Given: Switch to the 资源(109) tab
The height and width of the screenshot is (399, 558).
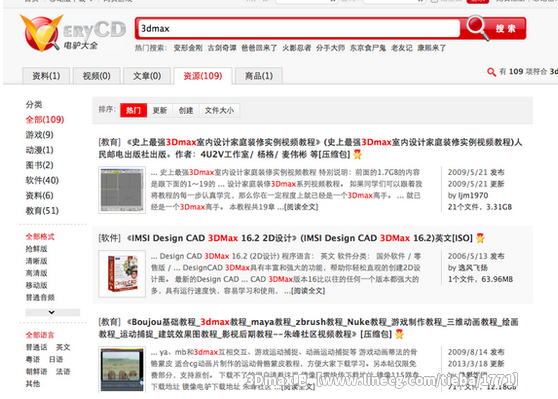Looking at the screenshot, I should point(203,75).
